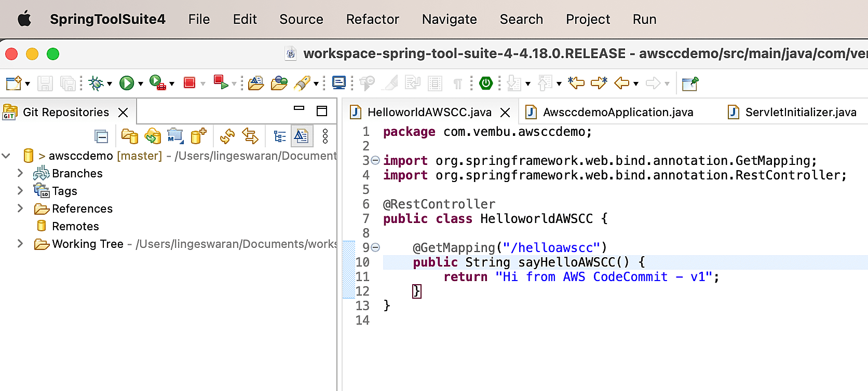The height and width of the screenshot is (391, 868).
Task: Toggle Show Whitespace Characters pilcrow icon
Action: coord(457,83)
